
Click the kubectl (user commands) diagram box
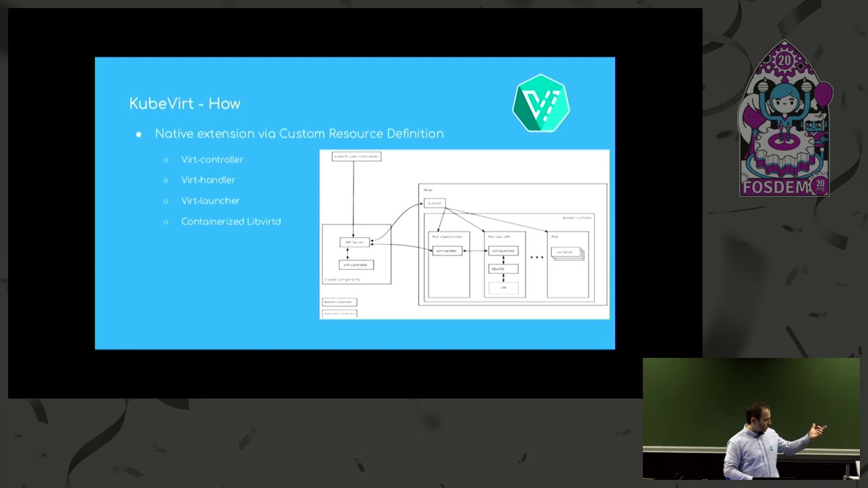coord(357,157)
